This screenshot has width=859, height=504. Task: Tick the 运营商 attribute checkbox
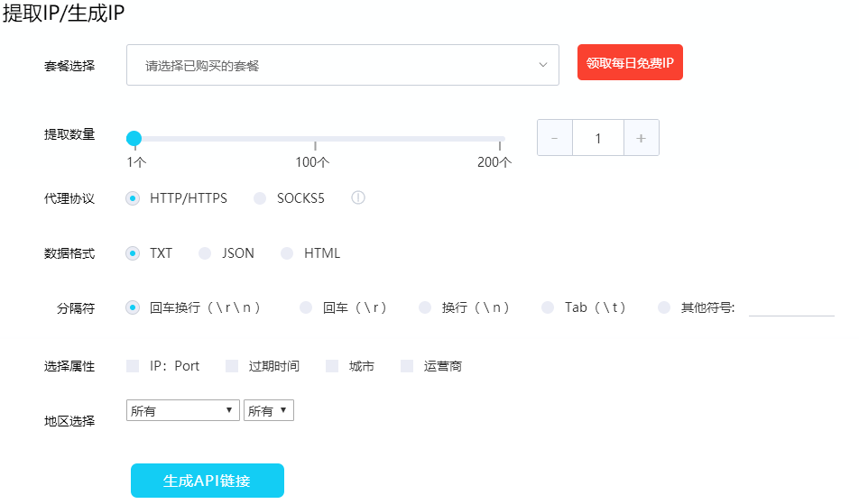coord(407,366)
